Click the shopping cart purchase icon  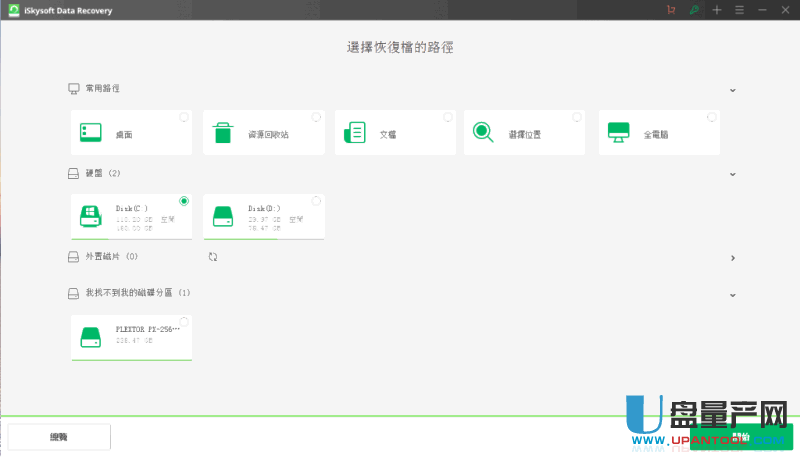click(670, 10)
